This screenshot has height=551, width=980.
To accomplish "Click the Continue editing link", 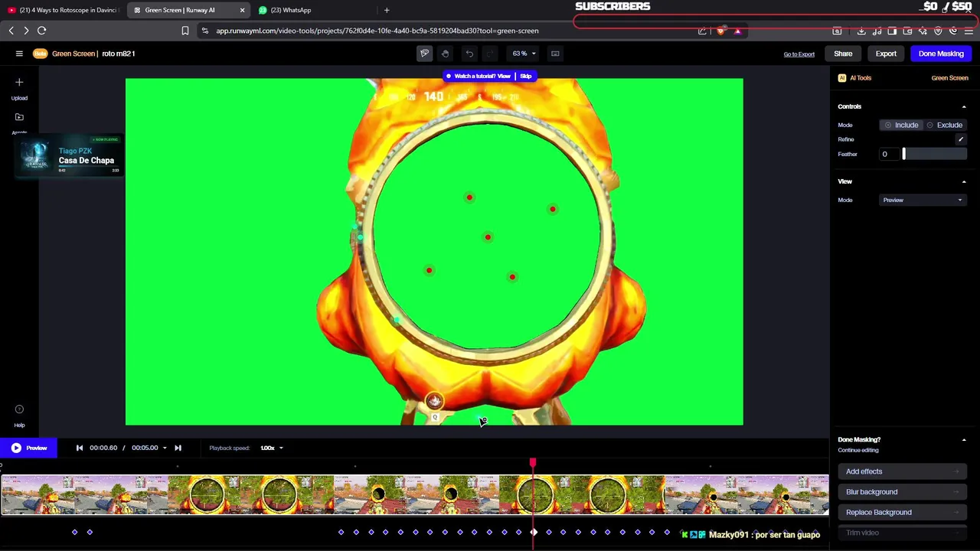I will click(858, 451).
